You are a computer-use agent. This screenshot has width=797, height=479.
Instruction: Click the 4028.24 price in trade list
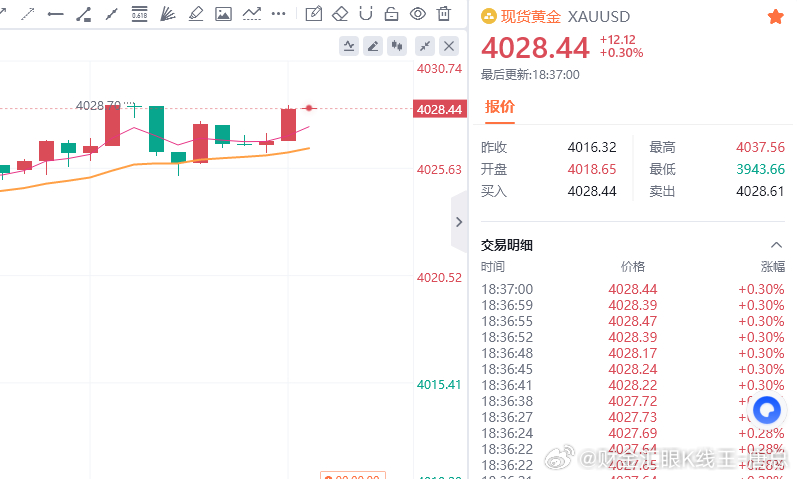633,369
